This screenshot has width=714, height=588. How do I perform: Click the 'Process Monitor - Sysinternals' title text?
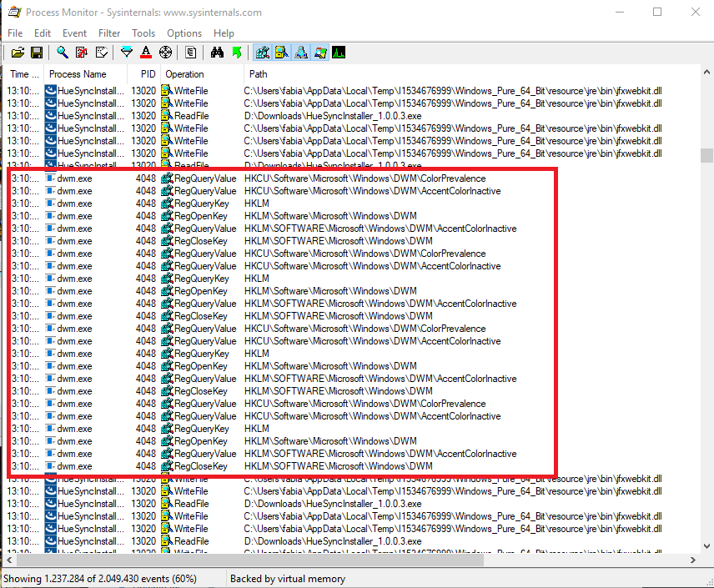point(144,13)
